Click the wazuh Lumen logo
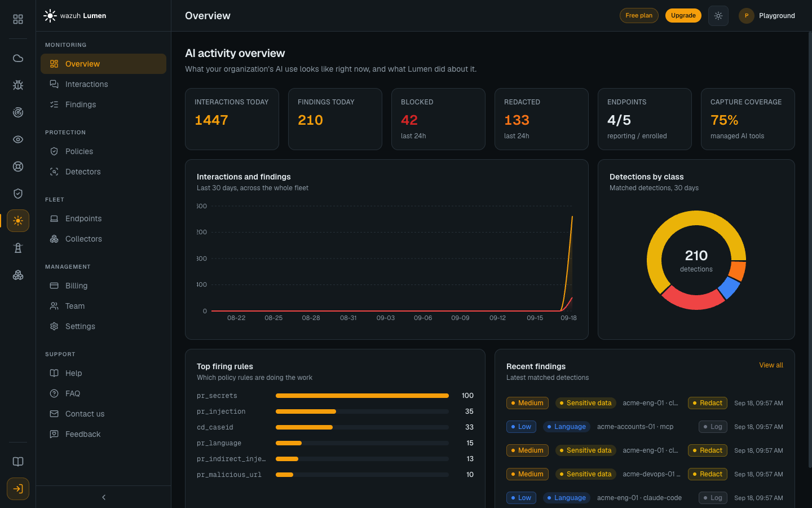This screenshot has height=508, width=812. pos(75,16)
